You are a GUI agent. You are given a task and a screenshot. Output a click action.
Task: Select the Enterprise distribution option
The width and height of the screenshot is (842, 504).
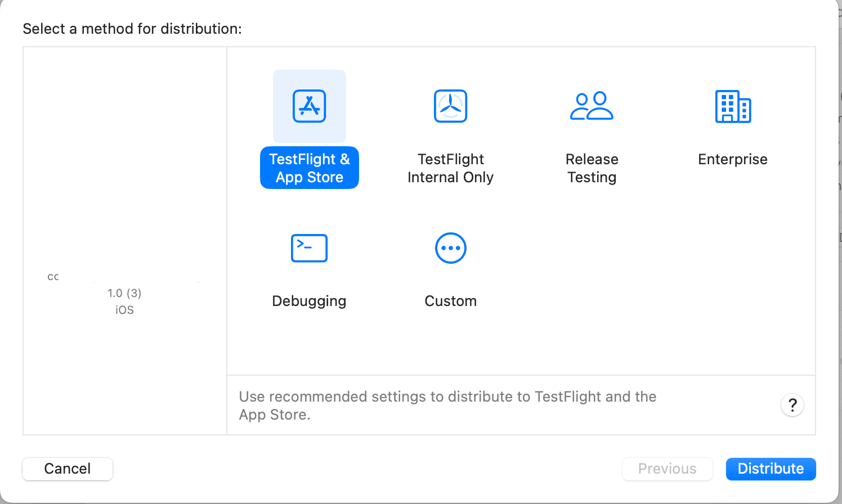click(732, 129)
